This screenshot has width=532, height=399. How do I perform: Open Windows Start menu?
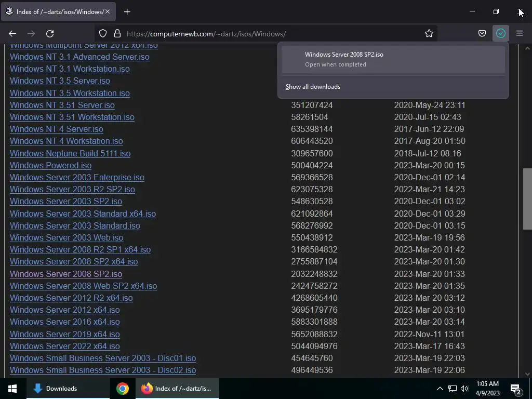click(x=12, y=389)
